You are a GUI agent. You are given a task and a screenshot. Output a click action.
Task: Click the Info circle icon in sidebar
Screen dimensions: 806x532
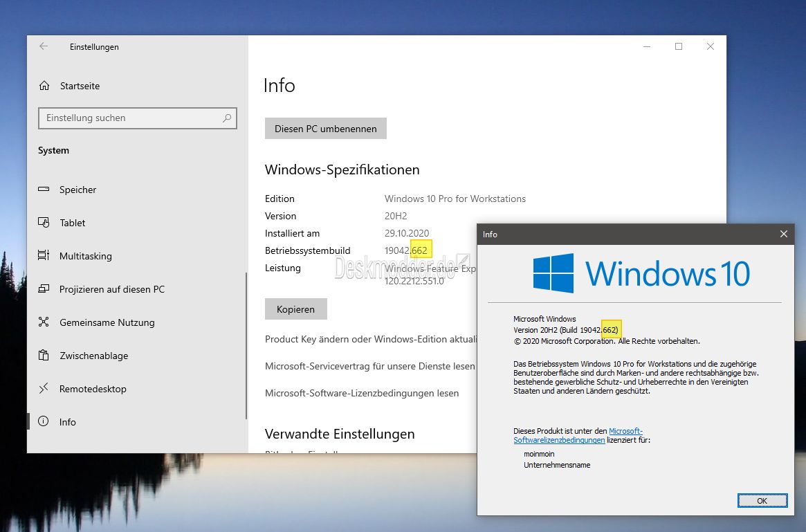click(44, 421)
